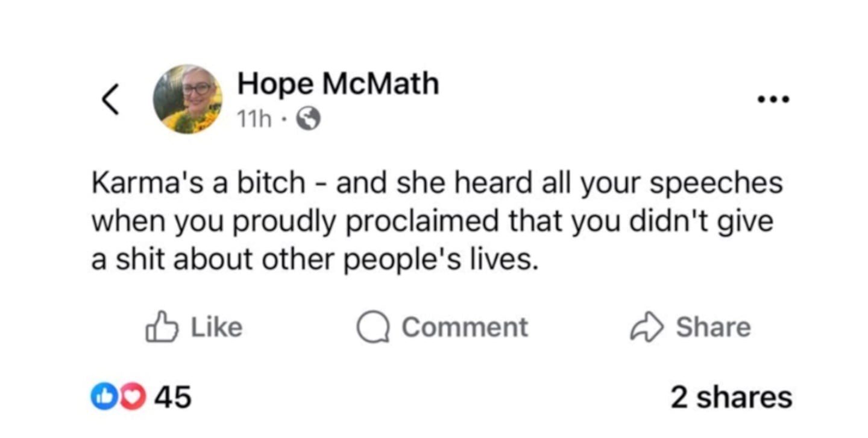Go back using the left chevron
Screen dimensions: 868x438
tap(109, 100)
